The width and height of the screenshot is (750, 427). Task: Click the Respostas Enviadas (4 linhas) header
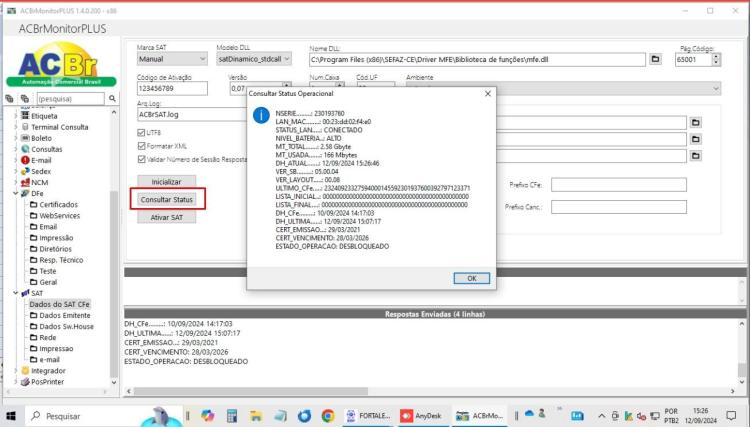click(x=435, y=314)
